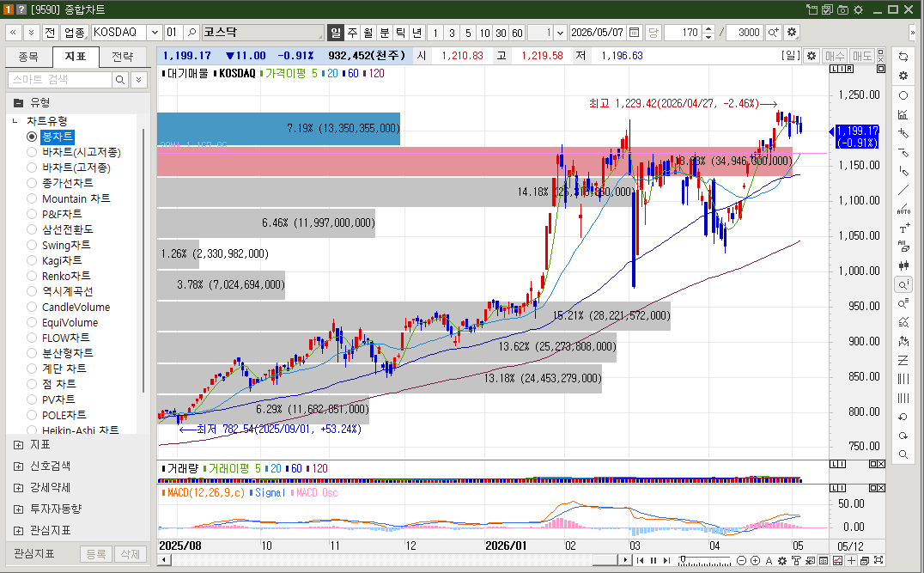The image size is (924, 573).
Task: Select 봉차트 chart type
Action: point(58,137)
